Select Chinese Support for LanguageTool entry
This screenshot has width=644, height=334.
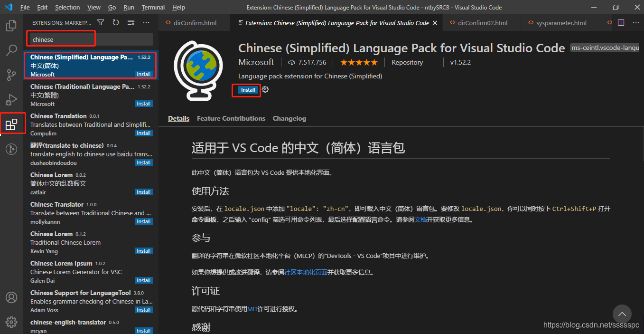pos(91,301)
